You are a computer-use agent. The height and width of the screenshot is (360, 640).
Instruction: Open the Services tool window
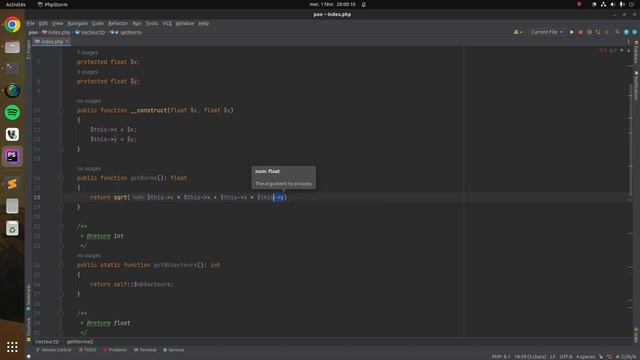pos(173,350)
